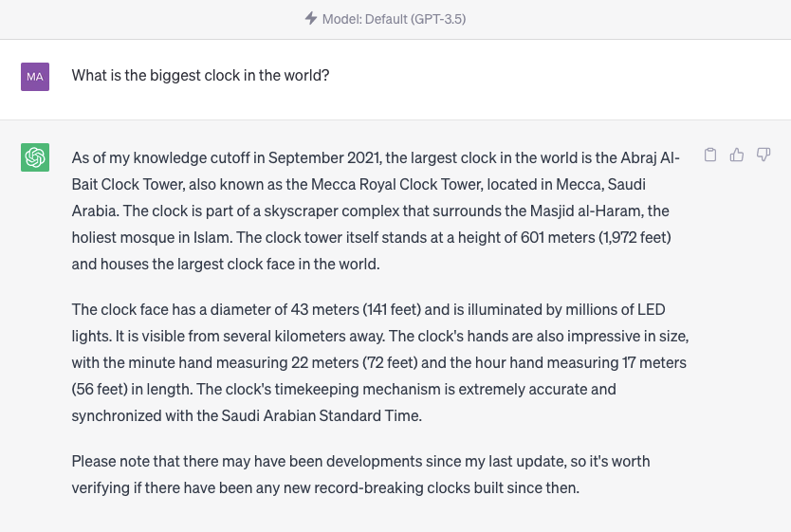Screen dimensions: 791x532
Task: Click the purple MA user avatar
Action: 35,77
